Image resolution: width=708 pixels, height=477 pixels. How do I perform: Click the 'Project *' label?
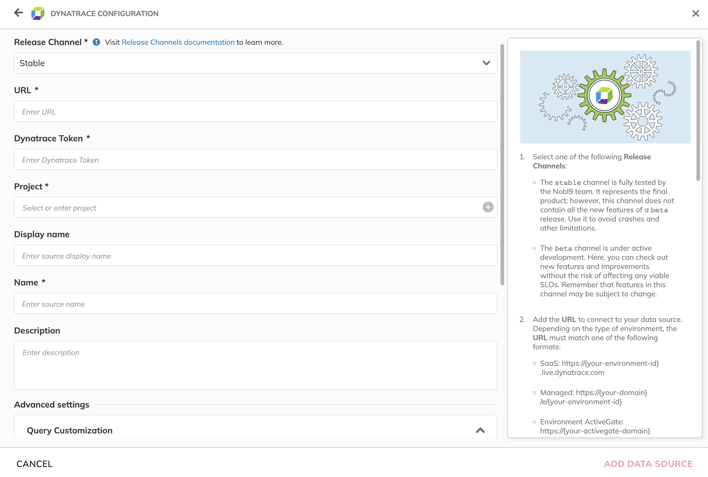point(31,187)
